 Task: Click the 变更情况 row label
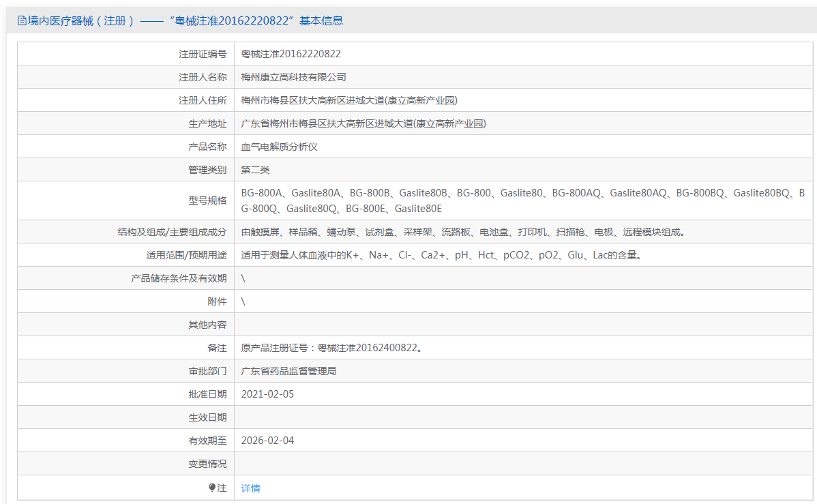coord(207,464)
